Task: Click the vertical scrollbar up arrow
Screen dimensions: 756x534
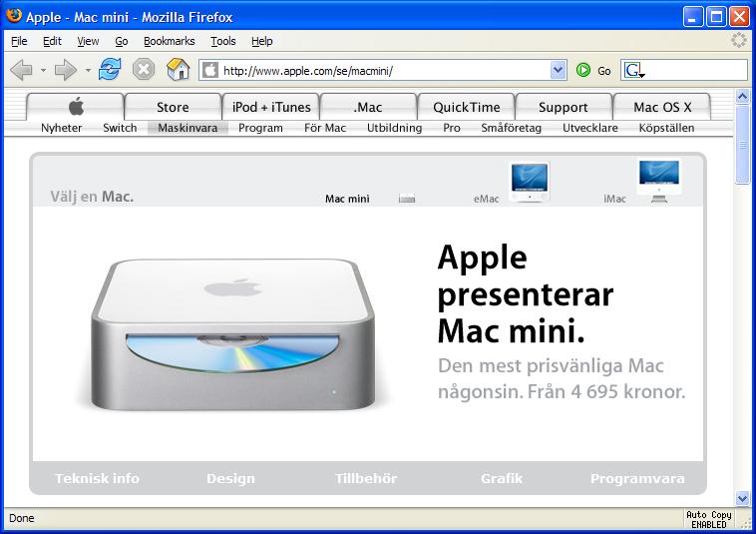Action: pyautogui.click(x=742, y=97)
